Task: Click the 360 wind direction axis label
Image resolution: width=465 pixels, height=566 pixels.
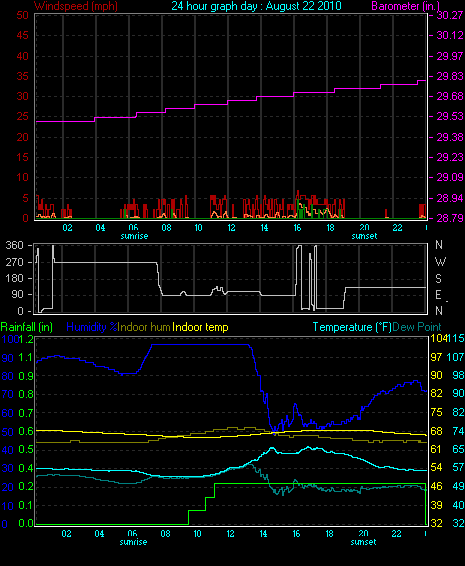Action: pos(14,245)
